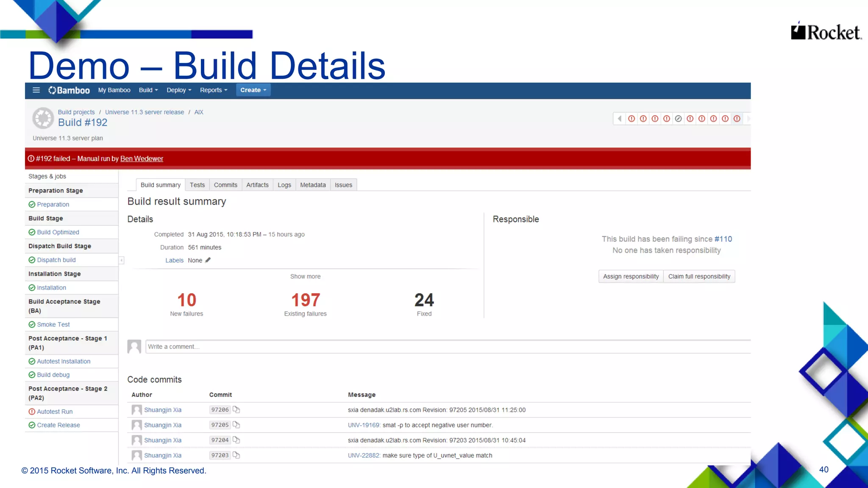Open the Installation job

click(x=51, y=288)
